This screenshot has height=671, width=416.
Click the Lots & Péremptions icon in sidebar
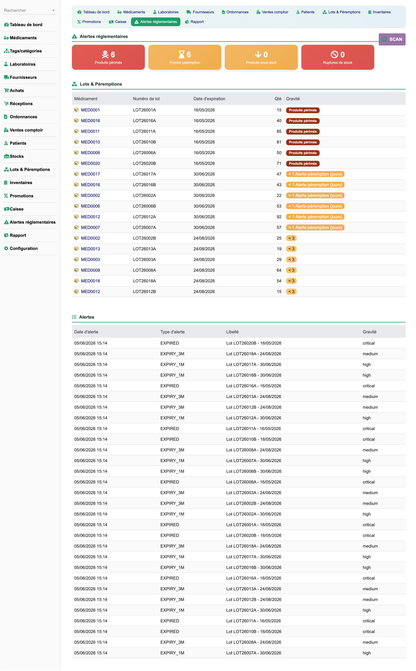point(6,169)
